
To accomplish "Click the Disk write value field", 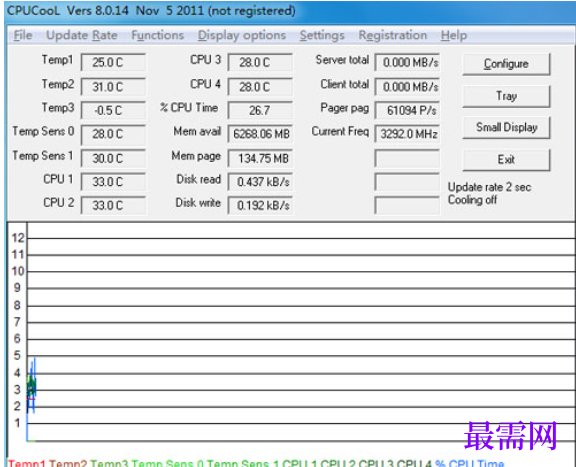I will (x=260, y=205).
